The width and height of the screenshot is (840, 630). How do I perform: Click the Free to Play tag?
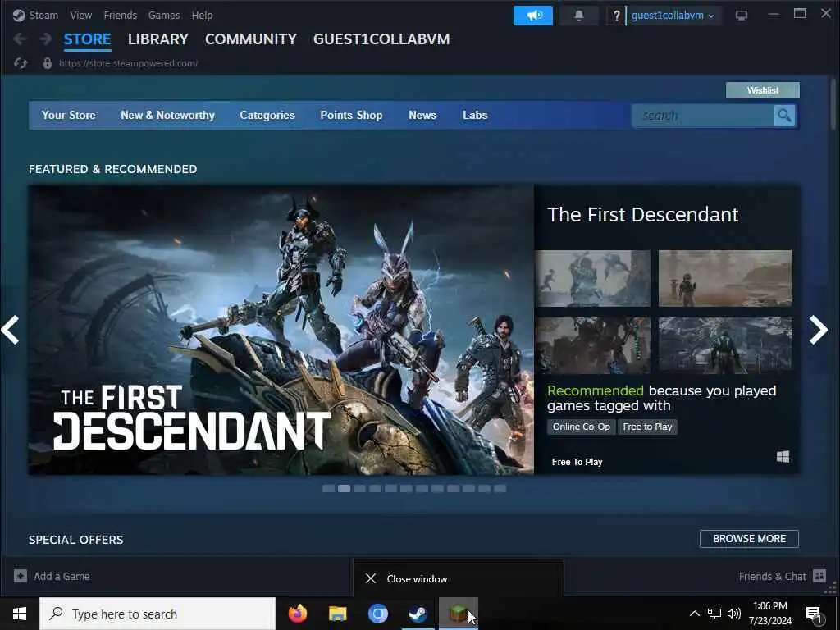point(647,427)
